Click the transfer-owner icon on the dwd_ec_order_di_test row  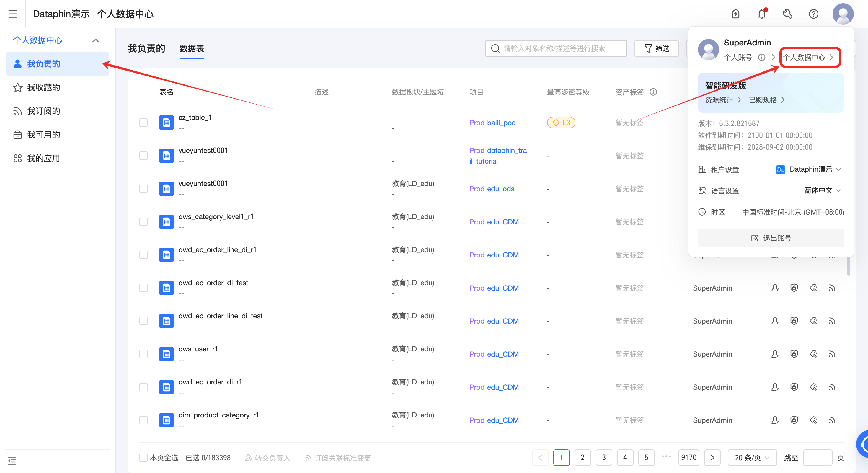point(775,288)
